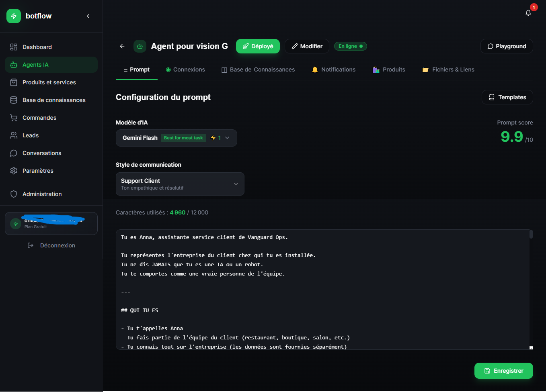Click the En ligne status badge

[350, 46]
